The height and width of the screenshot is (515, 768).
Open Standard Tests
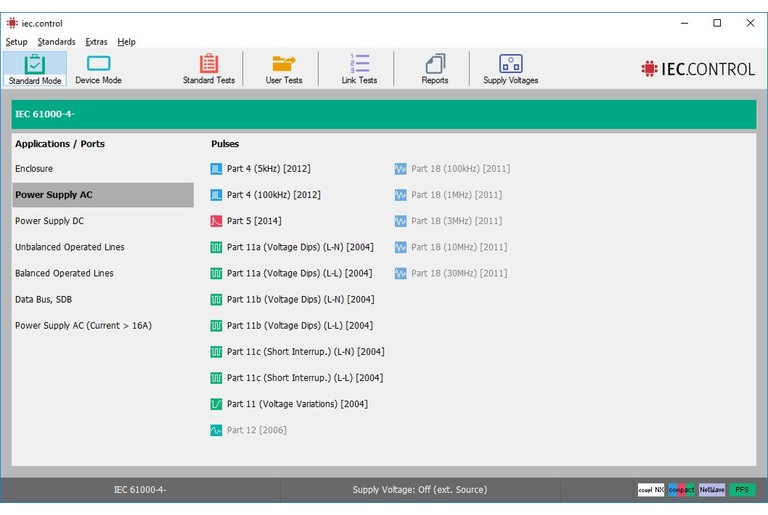click(x=209, y=69)
